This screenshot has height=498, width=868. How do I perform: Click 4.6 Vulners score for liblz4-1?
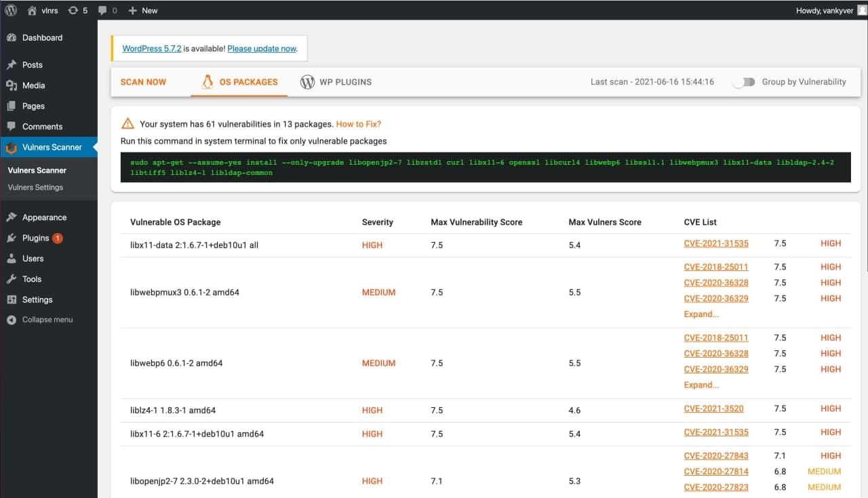[575, 411]
